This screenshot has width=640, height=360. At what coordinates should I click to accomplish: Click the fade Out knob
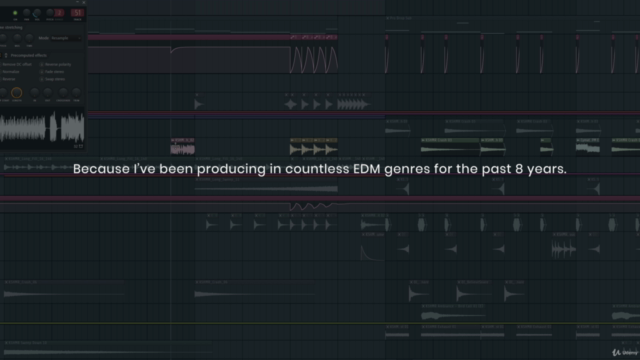tap(48, 93)
